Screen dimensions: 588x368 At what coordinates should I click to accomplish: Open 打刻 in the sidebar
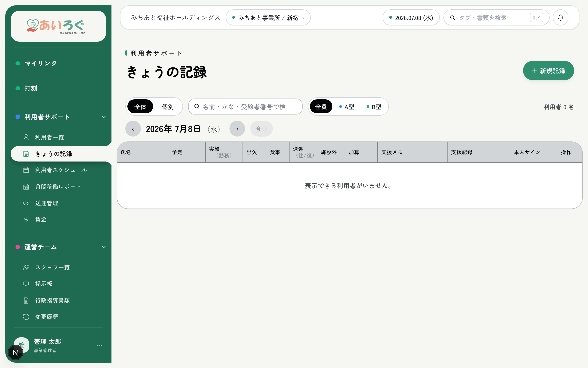point(31,88)
